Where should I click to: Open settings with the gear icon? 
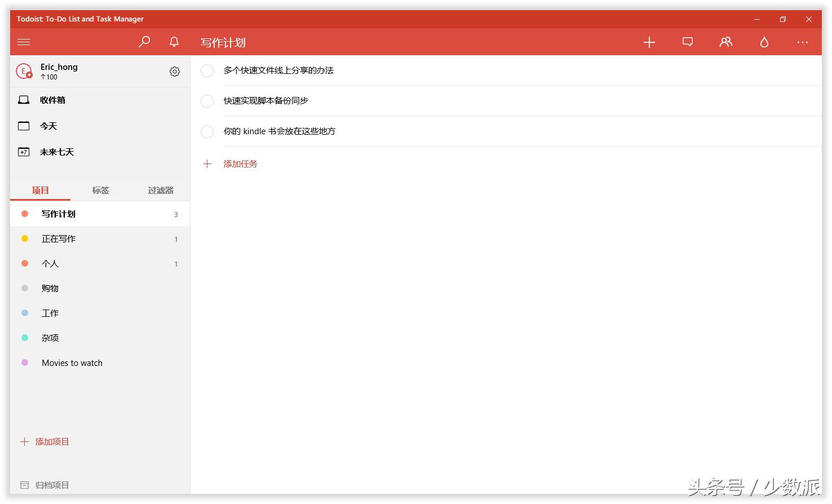(175, 71)
